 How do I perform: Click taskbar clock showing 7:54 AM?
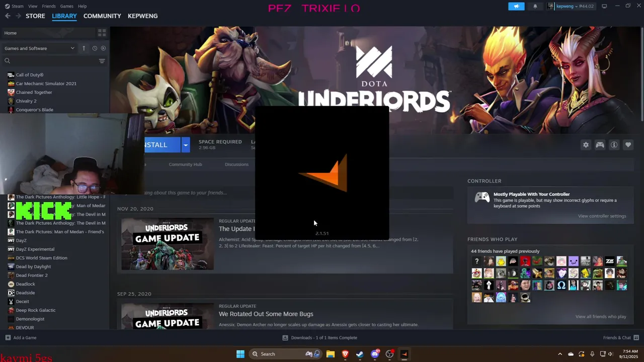(x=630, y=354)
